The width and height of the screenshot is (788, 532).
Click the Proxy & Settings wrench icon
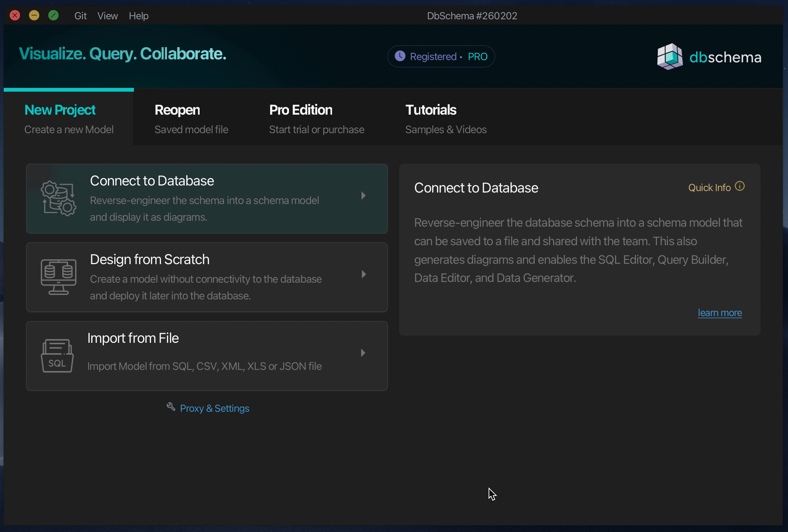tap(171, 407)
